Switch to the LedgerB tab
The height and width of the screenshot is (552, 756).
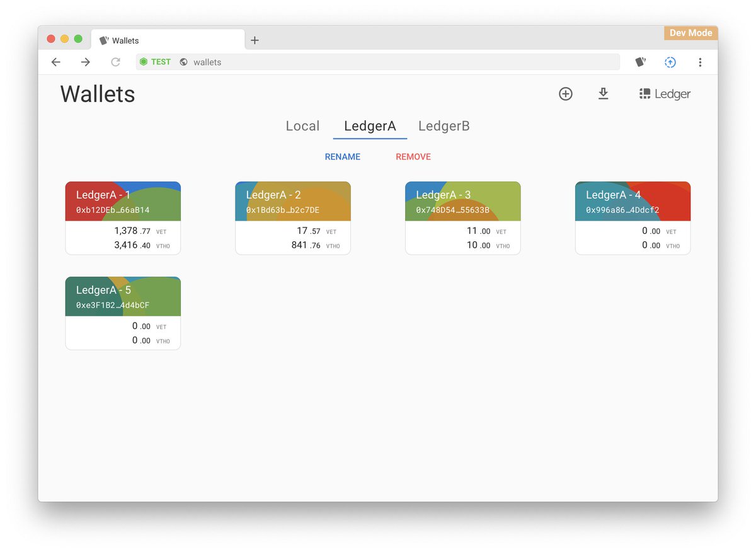click(x=444, y=126)
